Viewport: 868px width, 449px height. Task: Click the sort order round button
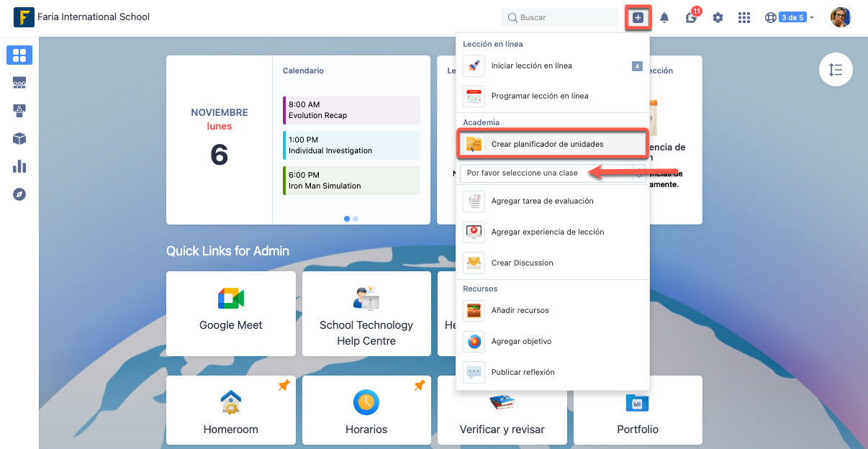835,70
